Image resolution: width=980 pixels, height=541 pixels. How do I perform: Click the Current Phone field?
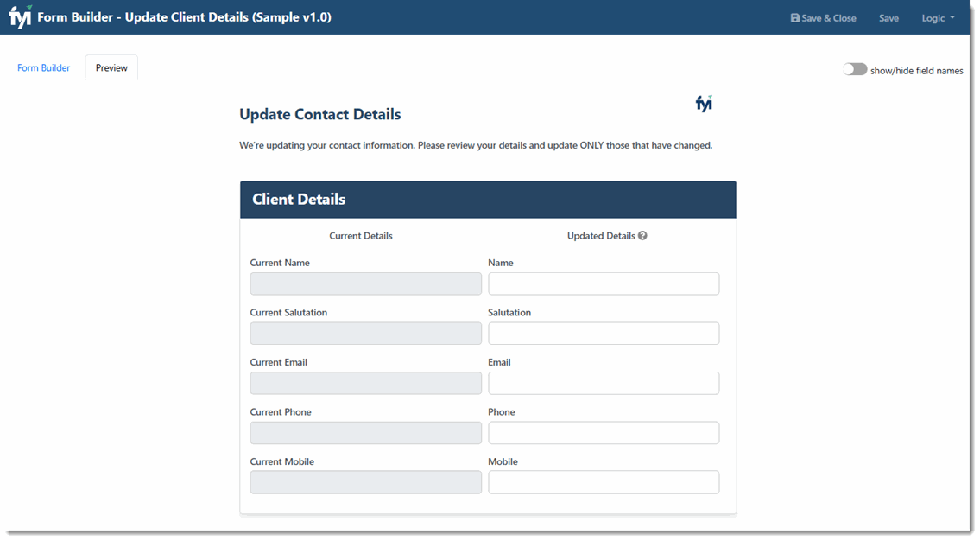[x=365, y=433]
